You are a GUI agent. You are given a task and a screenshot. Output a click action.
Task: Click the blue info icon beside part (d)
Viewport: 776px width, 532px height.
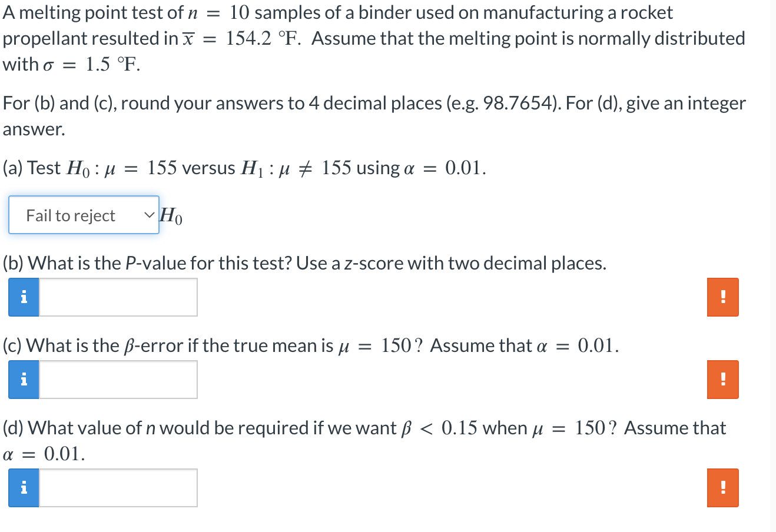click(x=24, y=487)
